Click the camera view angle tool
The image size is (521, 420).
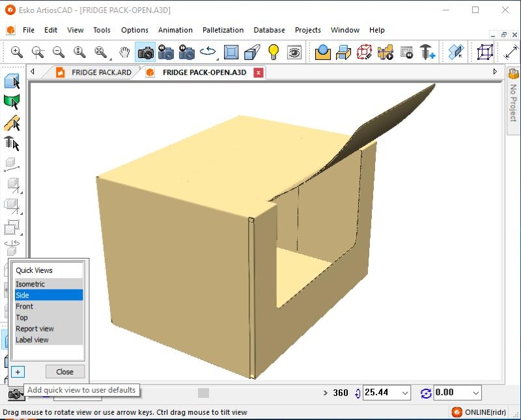(x=146, y=52)
